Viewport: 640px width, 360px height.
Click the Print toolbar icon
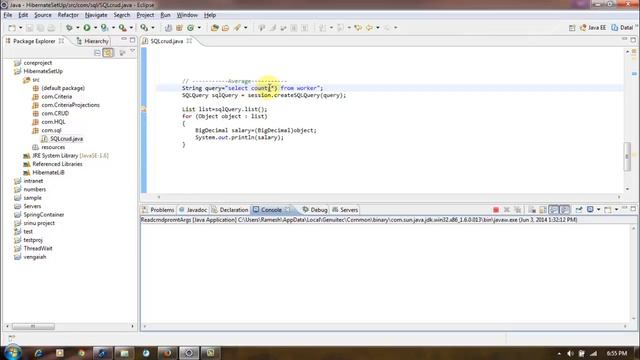pos(51,28)
